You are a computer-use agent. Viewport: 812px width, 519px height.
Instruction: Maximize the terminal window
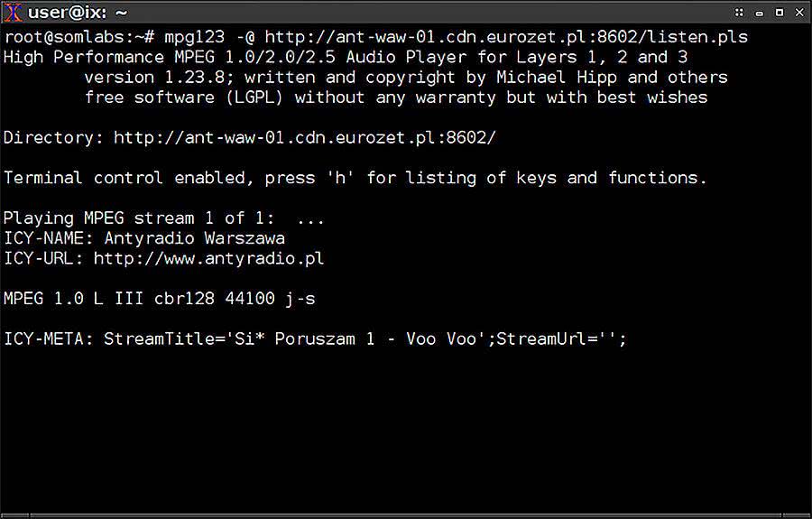point(779,12)
